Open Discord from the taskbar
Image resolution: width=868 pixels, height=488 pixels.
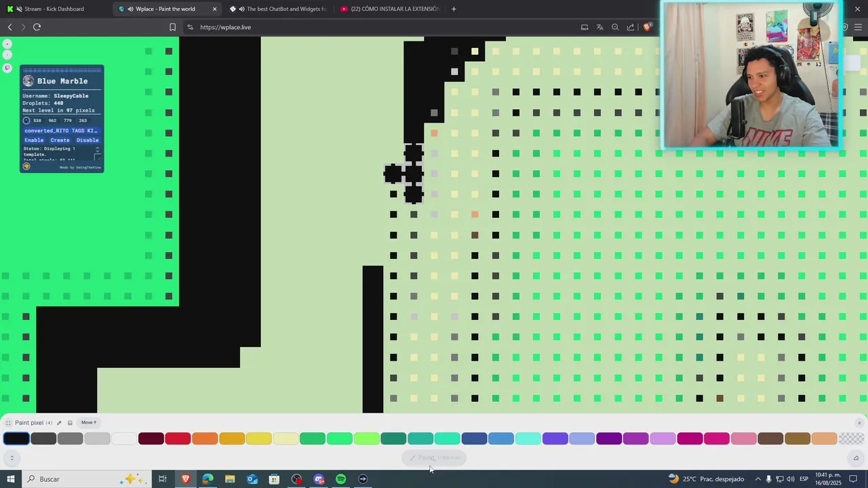click(x=319, y=479)
